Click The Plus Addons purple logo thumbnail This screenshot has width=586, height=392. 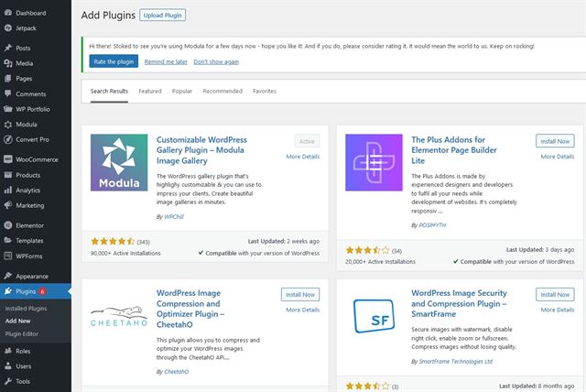[374, 162]
